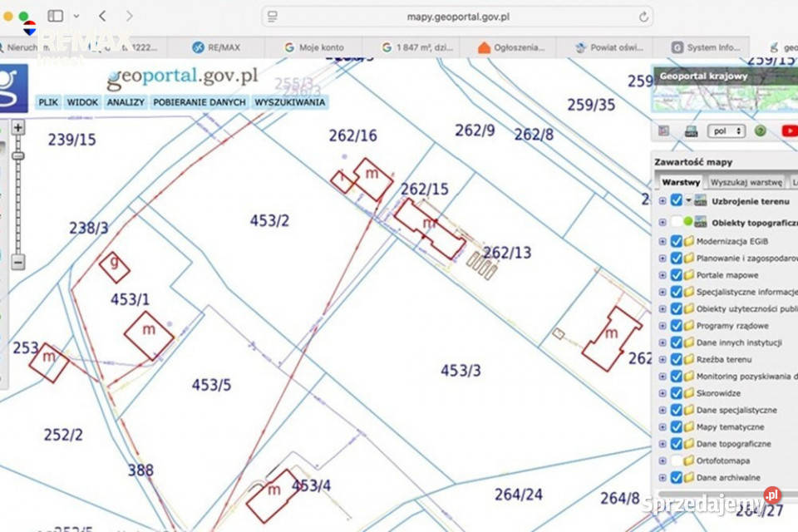The width and height of the screenshot is (798, 532).
Task: Click the parcel label 453/2 on map
Action: click(x=269, y=220)
